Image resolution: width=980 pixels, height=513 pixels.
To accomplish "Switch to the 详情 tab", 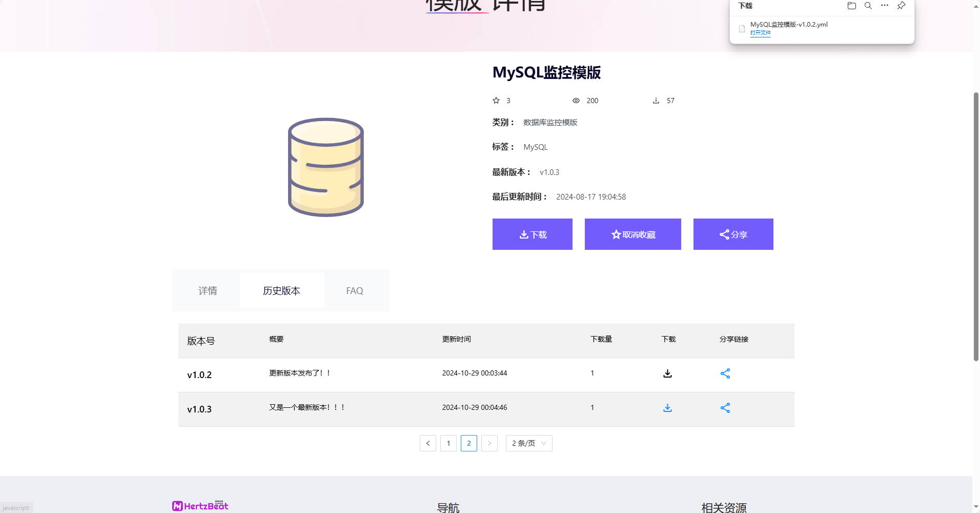I will coord(208,291).
